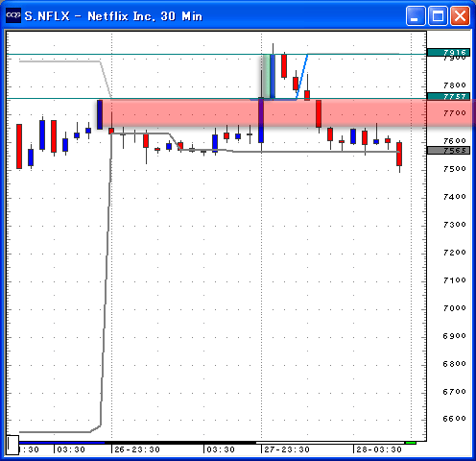This screenshot has height=461, width=476.
Task: Click the gray 7565 price marker
Action: pyautogui.click(x=448, y=151)
